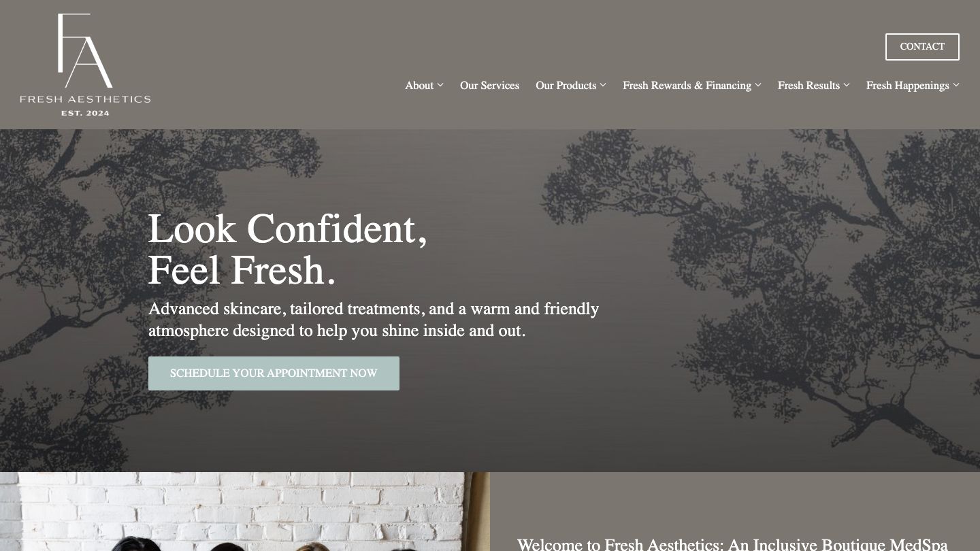Image resolution: width=980 pixels, height=551 pixels.
Task: Open Fresh Happenings menu item
Action: tap(907, 85)
